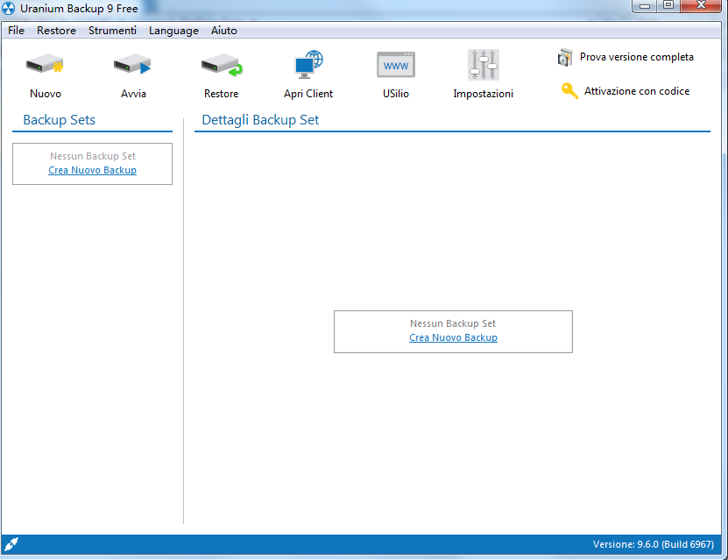
Task: Minimize the Uranium Backup window
Action: click(645, 5)
